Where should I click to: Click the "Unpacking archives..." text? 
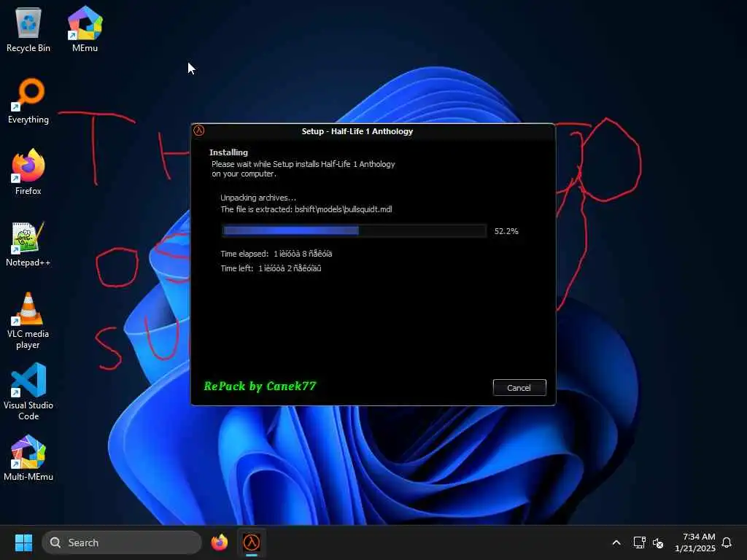(258, 197)
